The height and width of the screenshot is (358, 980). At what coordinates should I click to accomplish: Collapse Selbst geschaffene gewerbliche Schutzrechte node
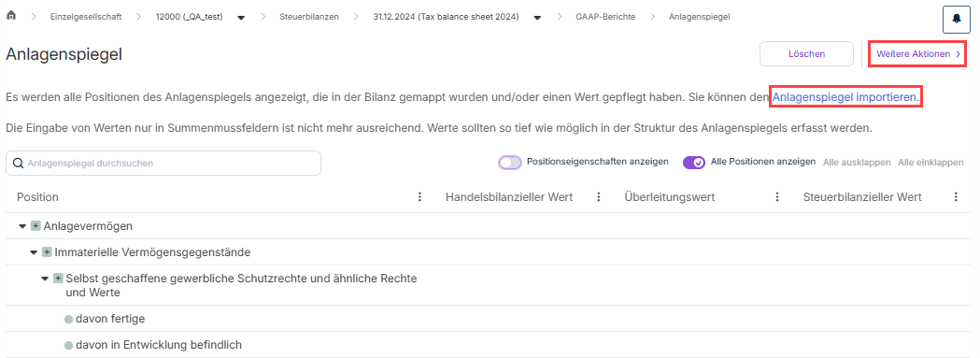45,279
